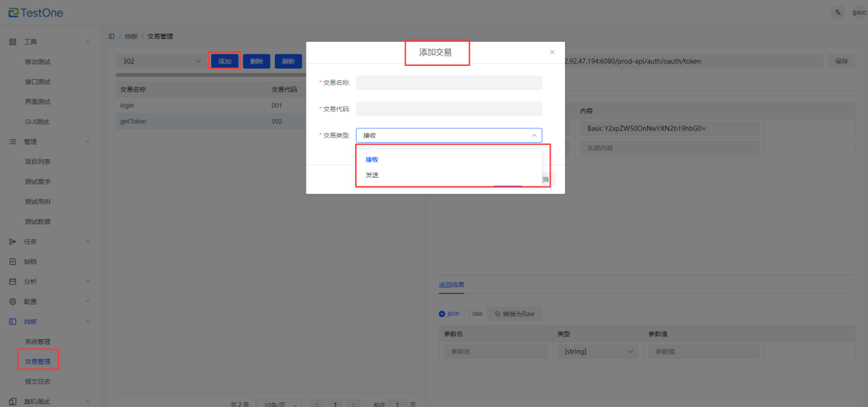This screenshot has width=868, height=407.
Task: Click the blue 添加 button
Action: (224, 61)
